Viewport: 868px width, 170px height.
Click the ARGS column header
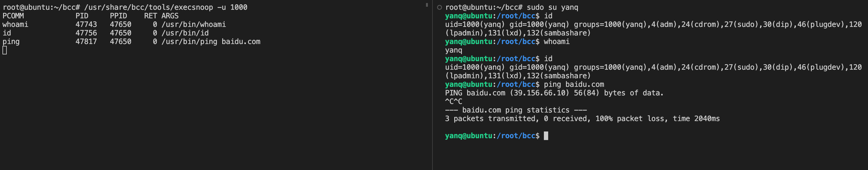pos(170,16)
